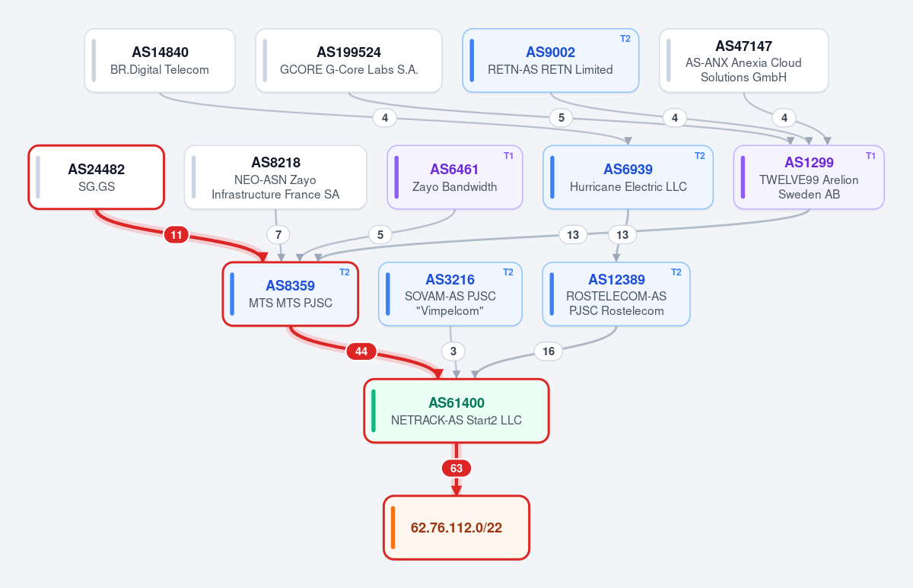Viewport: 913px width, 588px height.
Task: Click the edge label 7 below AS8218
Action: (278, 235)
